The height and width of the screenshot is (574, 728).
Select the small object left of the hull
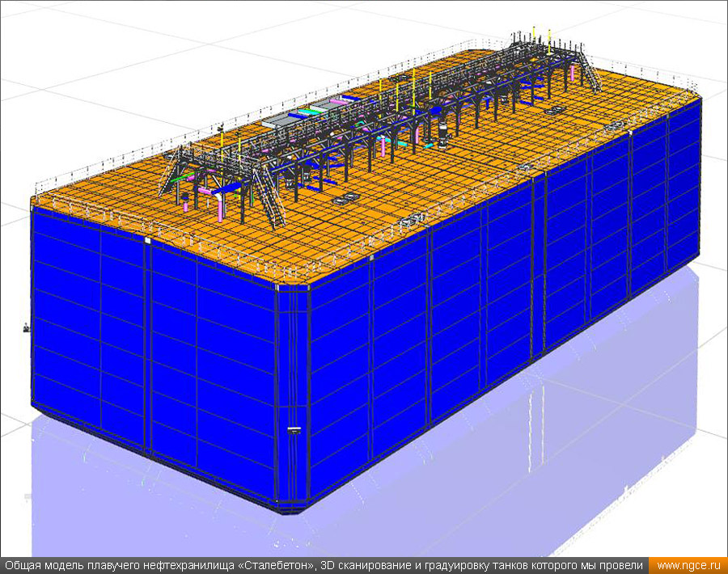point(26,327)
